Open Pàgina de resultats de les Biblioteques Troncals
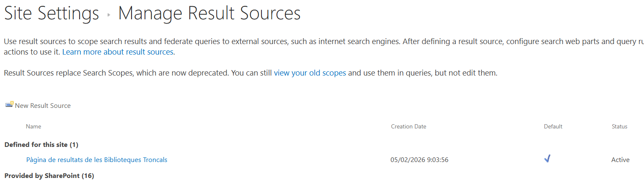 pyautogui.click(x=97, y=160)
